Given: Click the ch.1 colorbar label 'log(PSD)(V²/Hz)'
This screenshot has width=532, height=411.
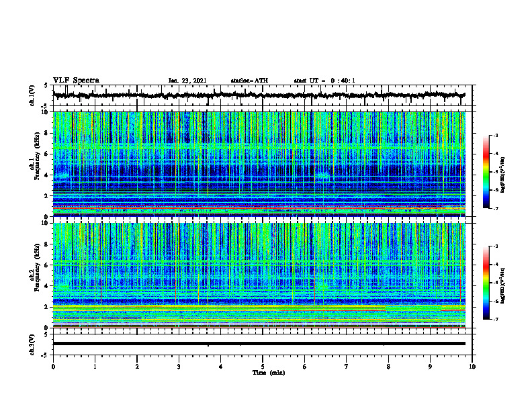Looking at the screenshot, I should (x=503, y=175).
